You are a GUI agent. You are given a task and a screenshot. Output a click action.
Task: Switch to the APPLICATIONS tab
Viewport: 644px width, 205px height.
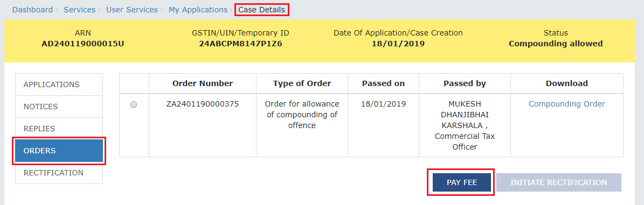point(59,84)
